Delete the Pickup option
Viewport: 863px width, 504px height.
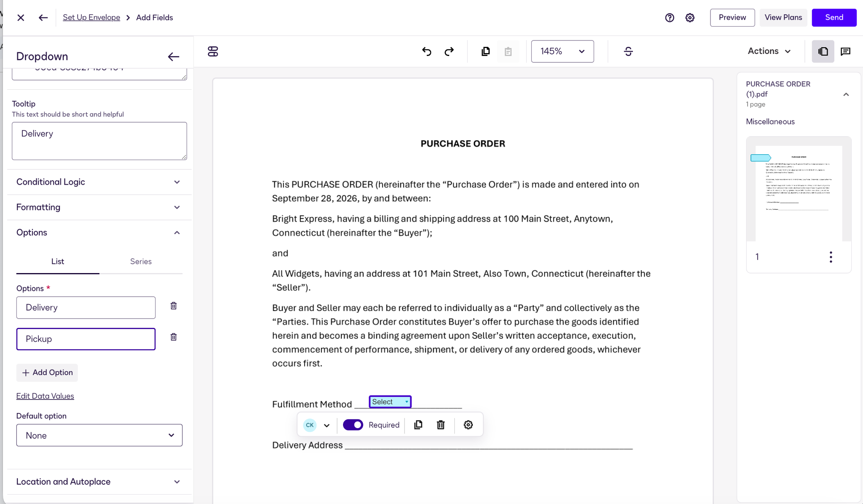click(174, 337)
